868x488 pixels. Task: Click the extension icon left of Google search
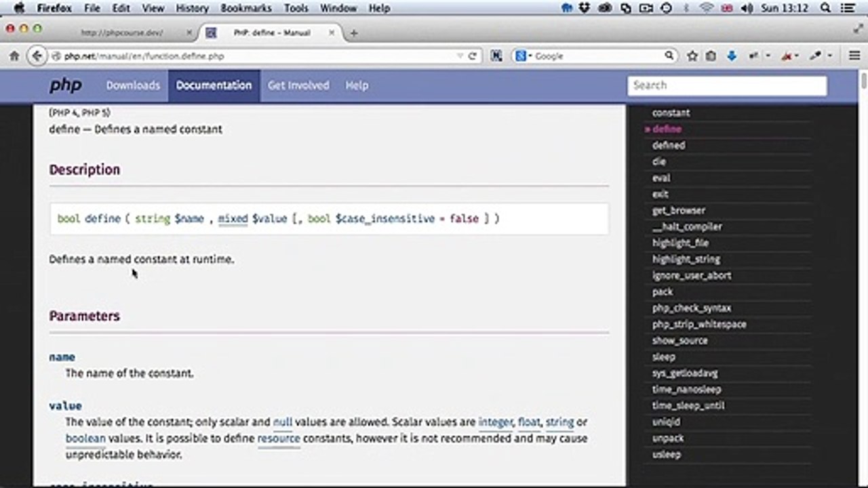[x=496, y=56]
